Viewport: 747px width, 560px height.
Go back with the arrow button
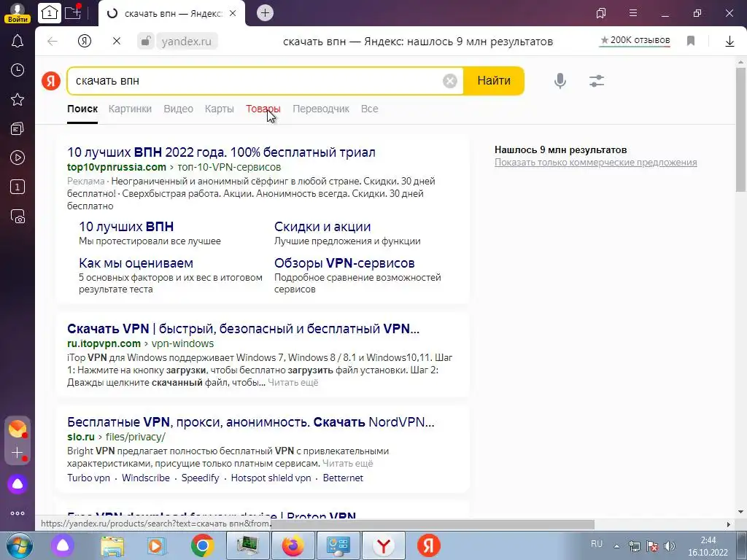(53, 42)
